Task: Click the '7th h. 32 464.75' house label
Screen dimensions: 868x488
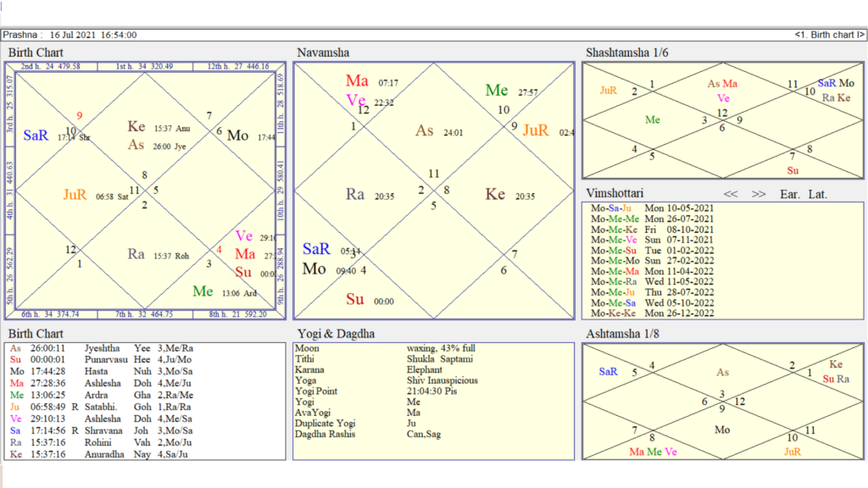Action: [x=144, y=314]
